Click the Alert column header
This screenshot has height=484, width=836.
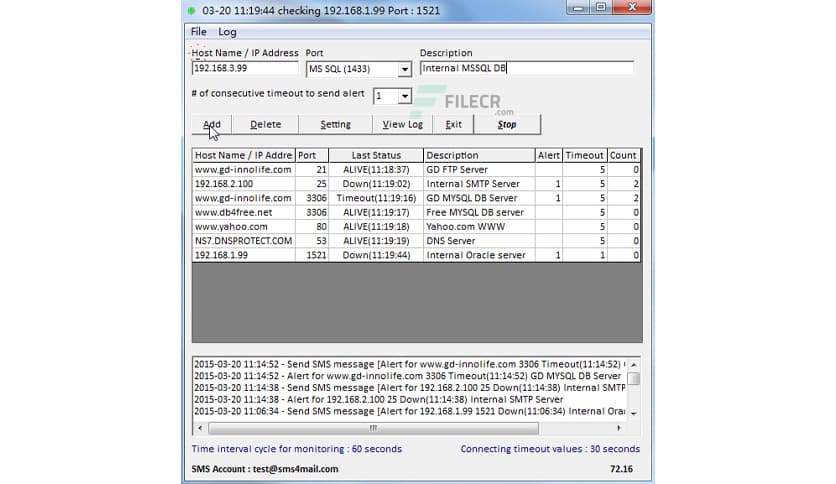pyautogui.click(x=549, y=155)
